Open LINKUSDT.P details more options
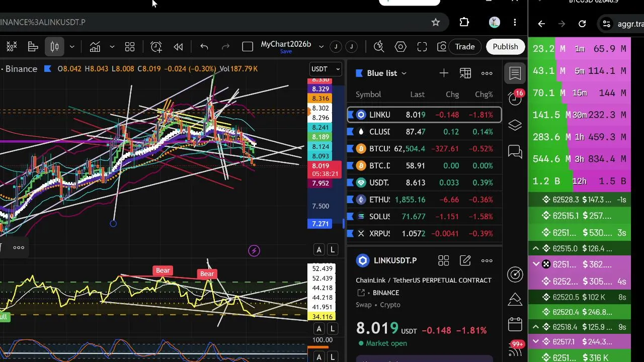The width and height of the screenshot is (644, 362). (487, 260)
